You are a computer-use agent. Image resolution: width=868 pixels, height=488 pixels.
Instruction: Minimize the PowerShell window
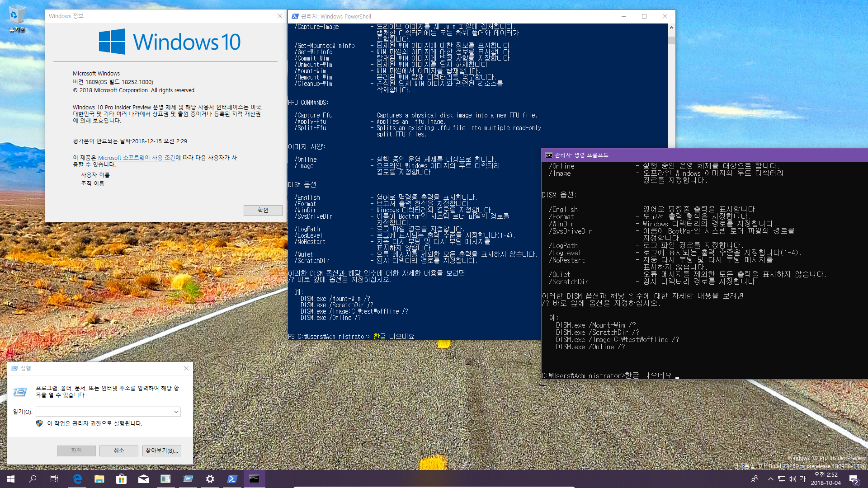[x=624, y=16]
